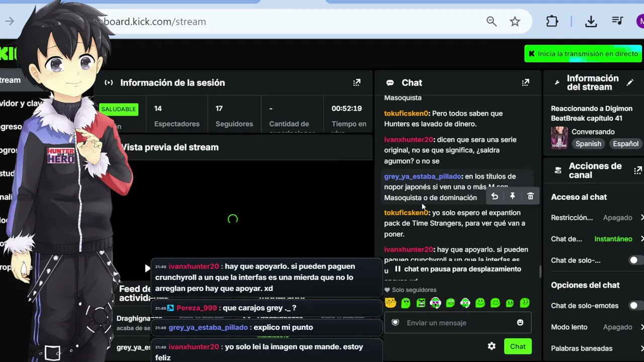The image size is (644, 362).
Task: Toggle Chat de solo-... switch under Acceso al chat
Action: click(x=635, y=260)
